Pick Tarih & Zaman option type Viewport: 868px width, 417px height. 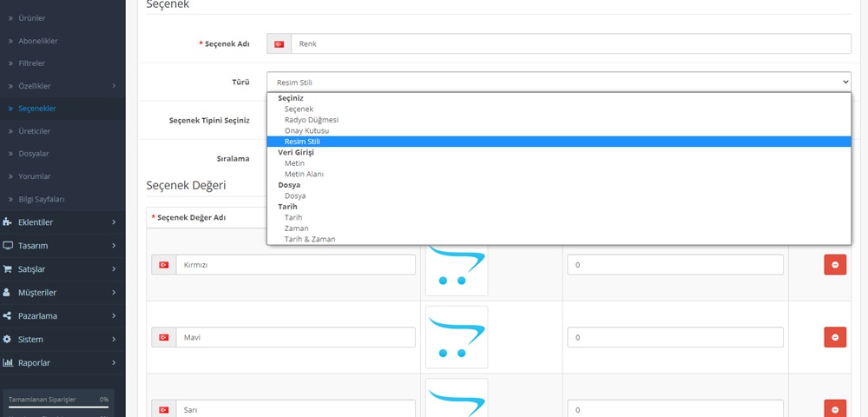(309, 239)
